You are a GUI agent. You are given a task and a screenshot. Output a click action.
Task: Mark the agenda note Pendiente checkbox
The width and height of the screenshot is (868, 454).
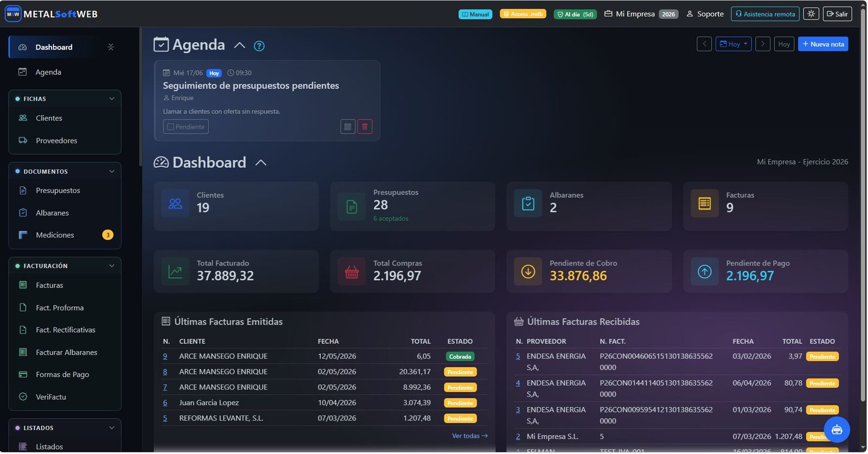[x=186, y=127]
